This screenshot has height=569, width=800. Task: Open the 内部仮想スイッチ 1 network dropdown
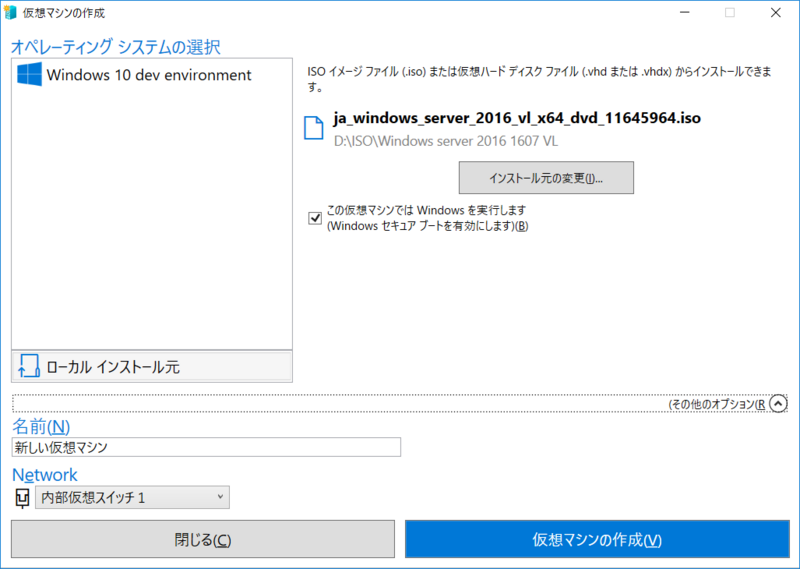[132, 497]
